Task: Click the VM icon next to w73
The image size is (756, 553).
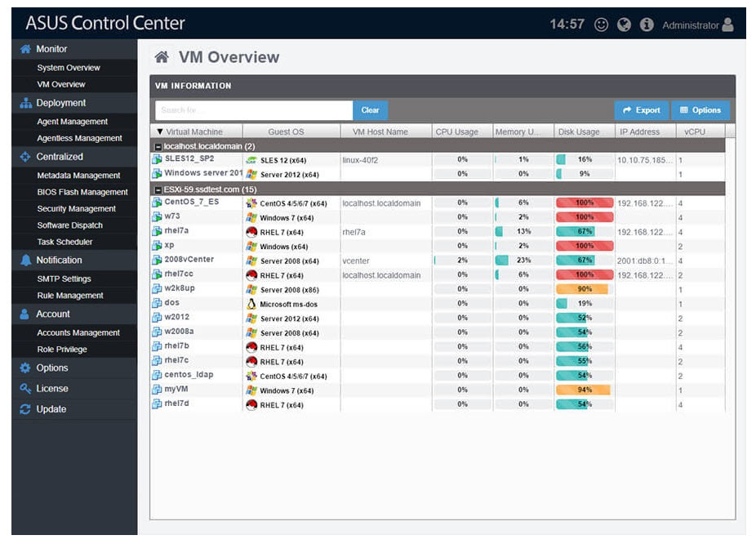Action: point(157,217)
